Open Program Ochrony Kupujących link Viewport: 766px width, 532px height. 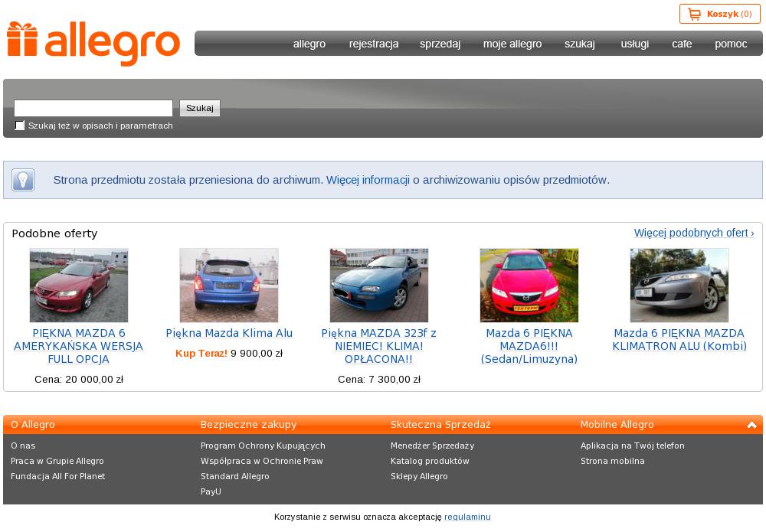click(263, 446)
